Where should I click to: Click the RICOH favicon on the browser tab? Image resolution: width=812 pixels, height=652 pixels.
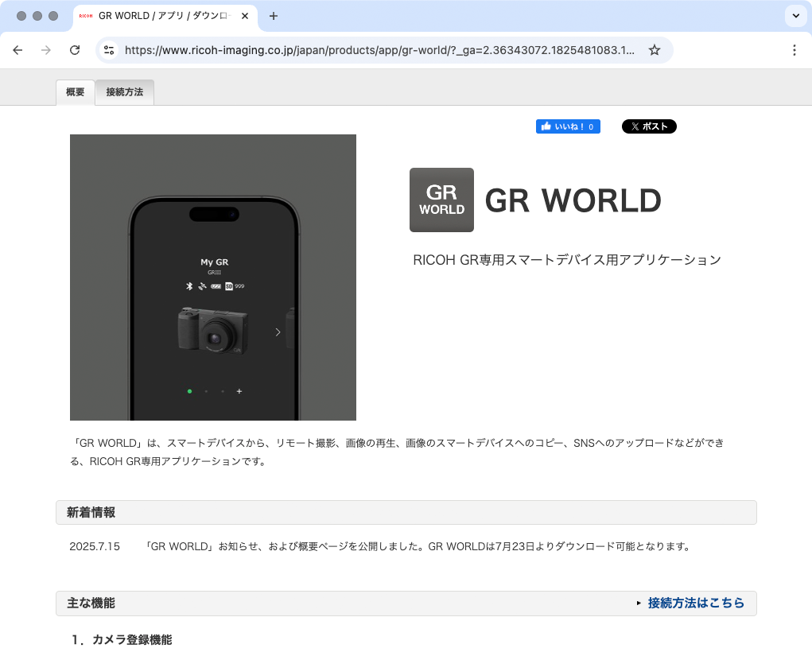coord(87,16)
